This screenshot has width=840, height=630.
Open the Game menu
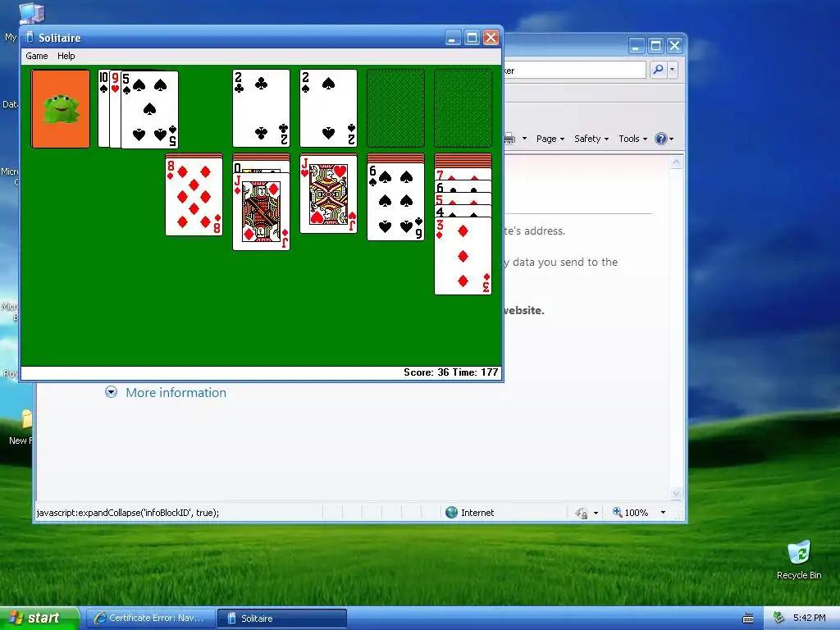click(x=36, y=56)
